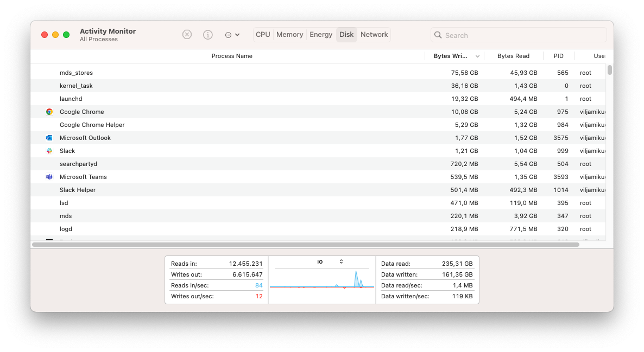Screen dimensions: 644x352
Task: Sort by PID column header
Action: pos(559,56)
